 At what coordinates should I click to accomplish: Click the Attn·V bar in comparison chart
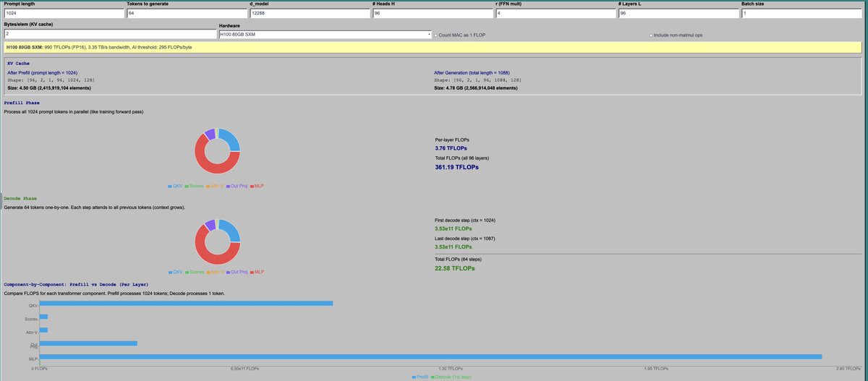pos(43,330)
